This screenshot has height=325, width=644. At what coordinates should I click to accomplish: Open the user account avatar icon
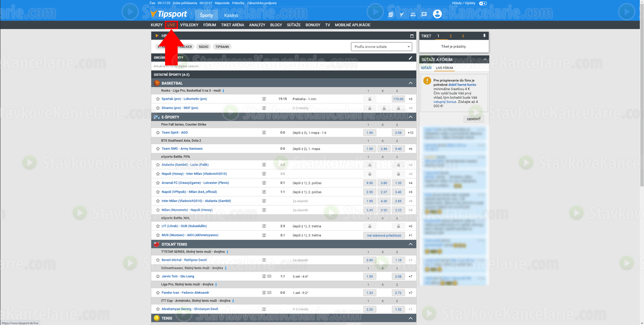[x=437, y=14]
